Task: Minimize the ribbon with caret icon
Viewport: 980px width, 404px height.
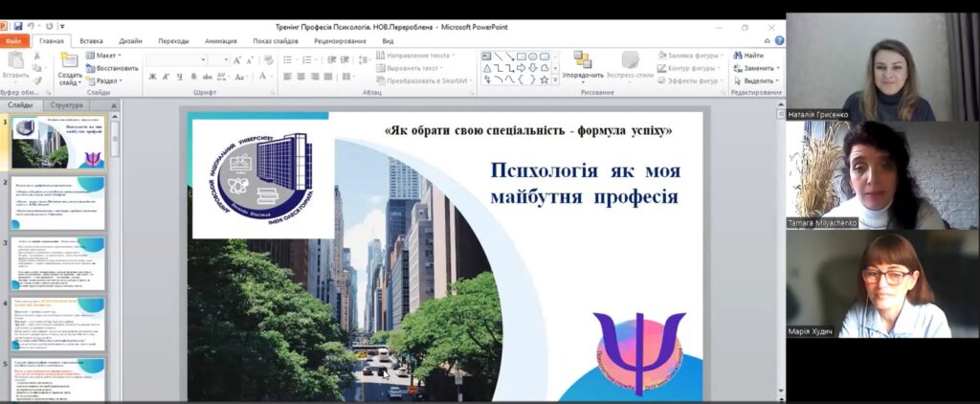Action: (769, 40)
